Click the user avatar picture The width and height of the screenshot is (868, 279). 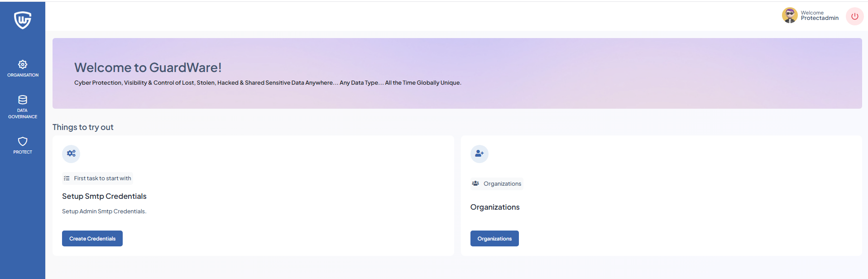790,15
